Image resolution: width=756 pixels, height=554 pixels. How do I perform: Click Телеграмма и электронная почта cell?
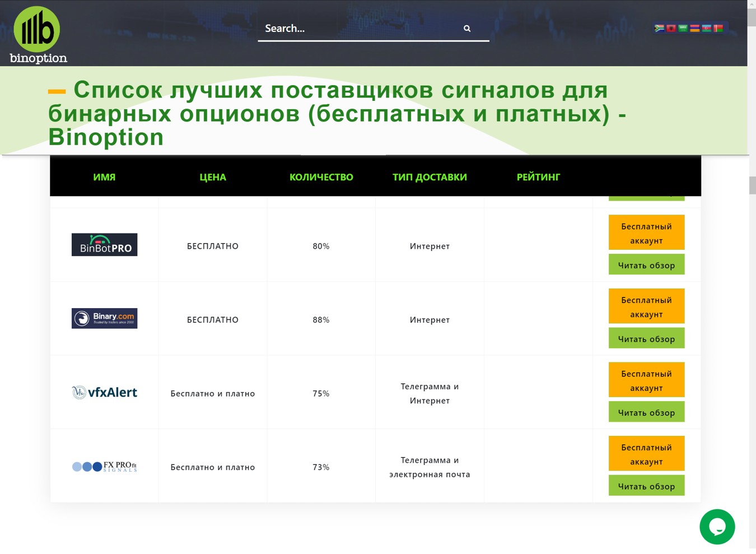click(x=430, y=467)
